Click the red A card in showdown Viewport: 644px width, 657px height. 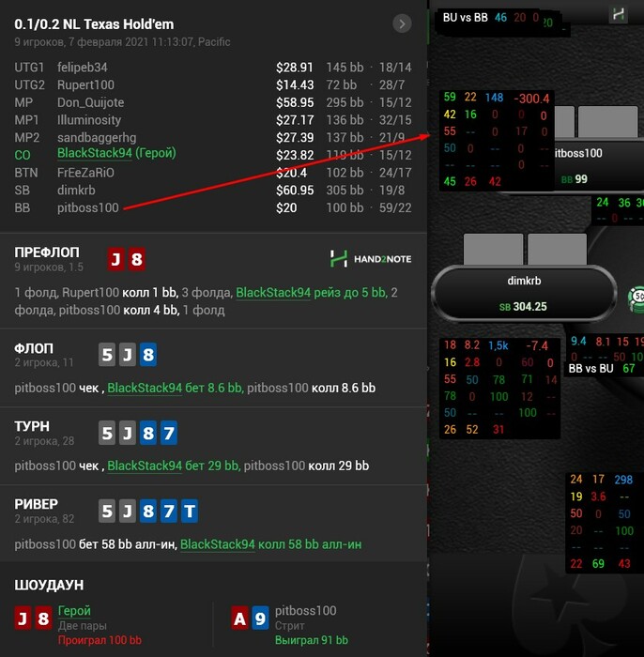(x=239, y=618)
